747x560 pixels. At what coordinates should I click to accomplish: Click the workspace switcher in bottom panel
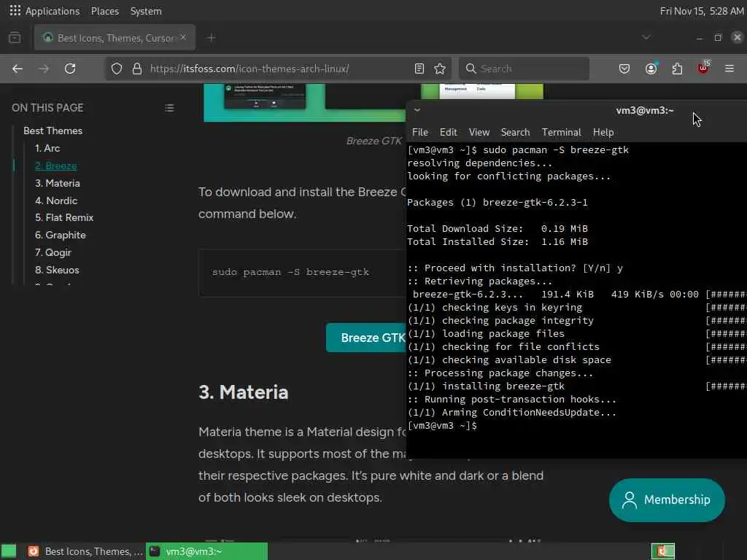(x=663, y=551)
